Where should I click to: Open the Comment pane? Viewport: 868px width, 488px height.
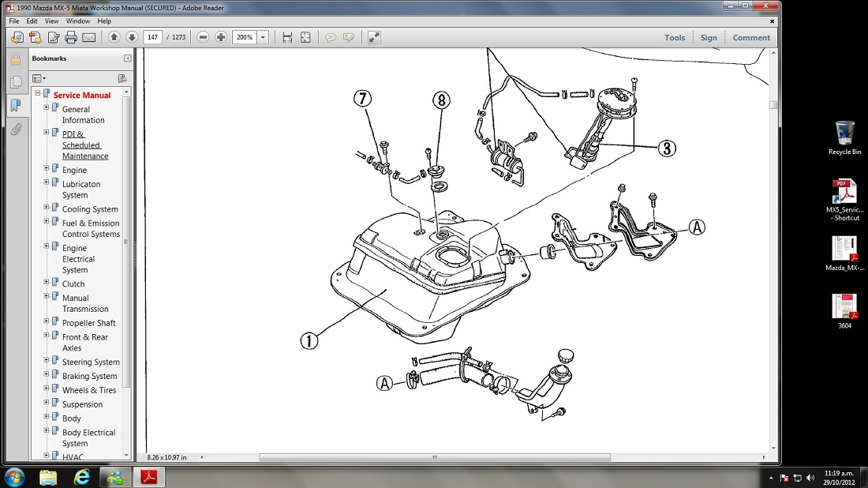(x=751, y=38)
